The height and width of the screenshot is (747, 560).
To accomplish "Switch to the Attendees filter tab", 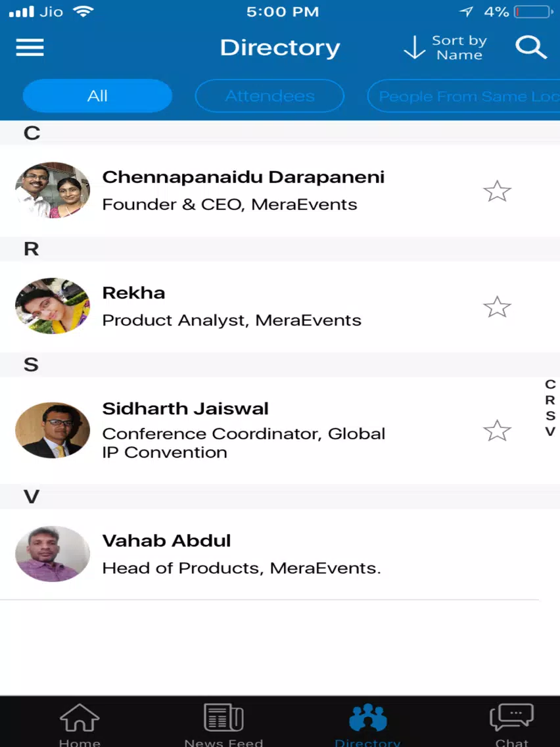I will pyautogui.click(x=269, y=96).
